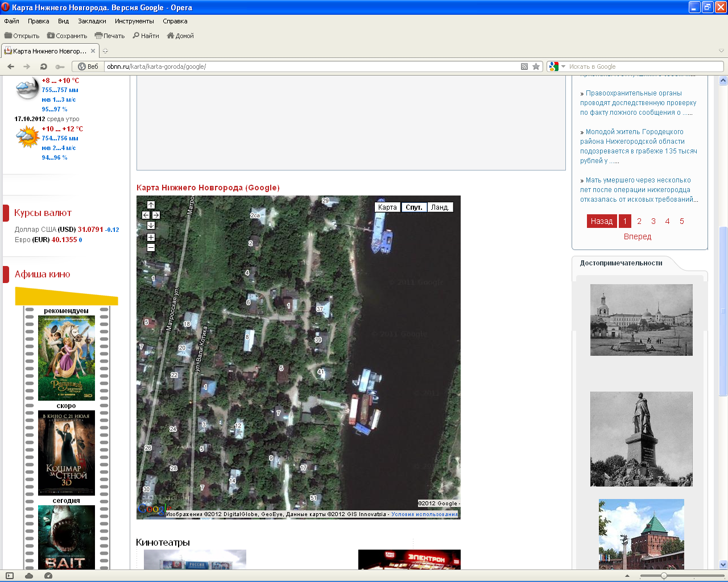Open the Bait shark movie poster
The width and height of the screenshot is (728, 582).
67,537
